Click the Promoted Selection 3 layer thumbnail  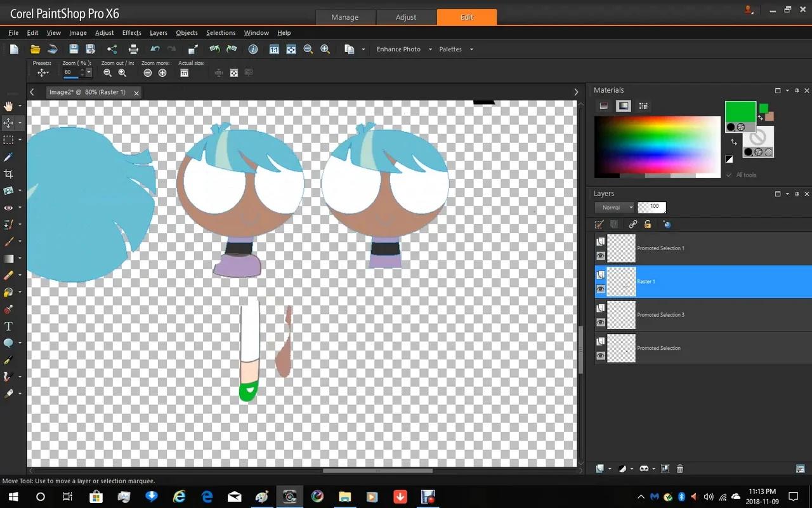pyautogui.click(x=620, y=314)
